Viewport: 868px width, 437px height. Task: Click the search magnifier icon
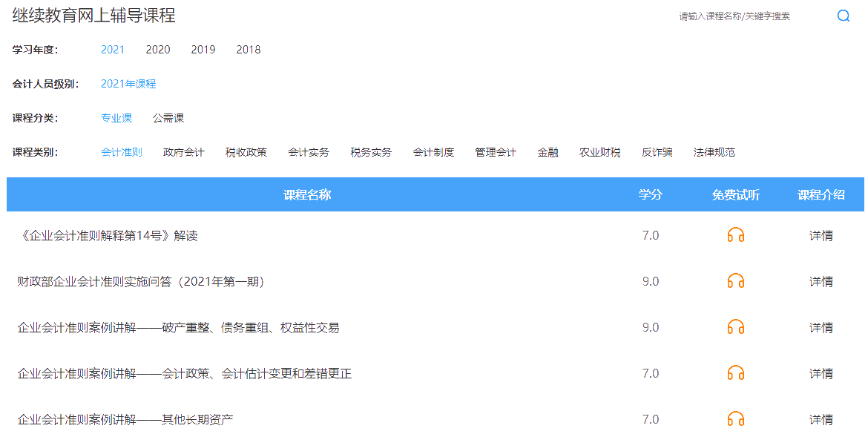click(844, 16)
